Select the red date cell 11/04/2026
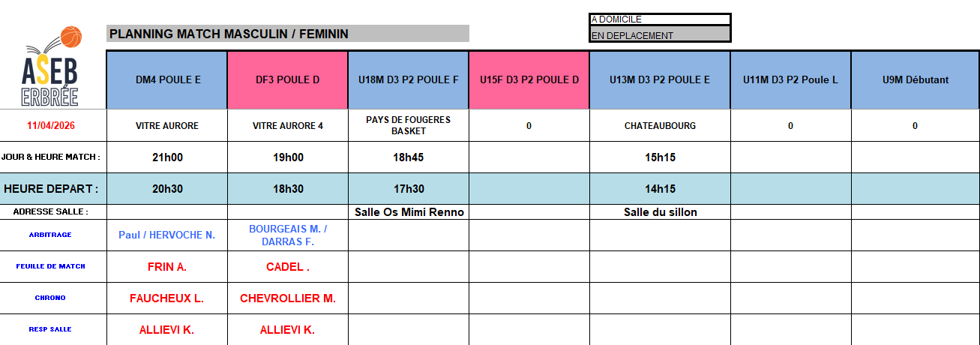980x345 pixels. pos(52,126)
